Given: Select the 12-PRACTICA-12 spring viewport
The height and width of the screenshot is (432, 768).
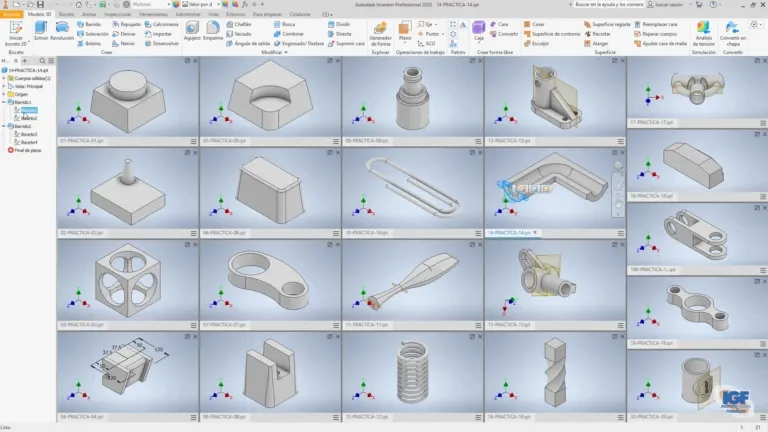Looking at the screenshot, I should pos(412,373).
